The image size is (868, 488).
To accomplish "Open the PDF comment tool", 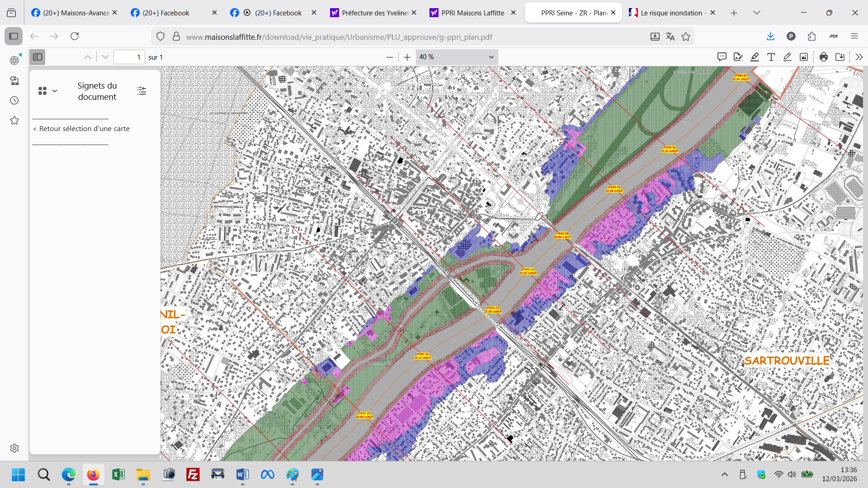I will pyautogui.click(x=722, y=57).
